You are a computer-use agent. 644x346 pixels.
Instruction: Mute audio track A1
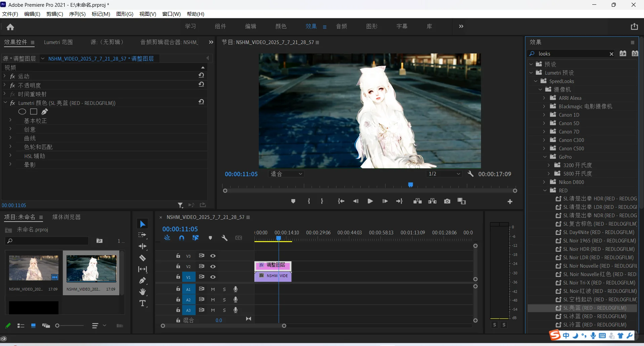(213, 289)
